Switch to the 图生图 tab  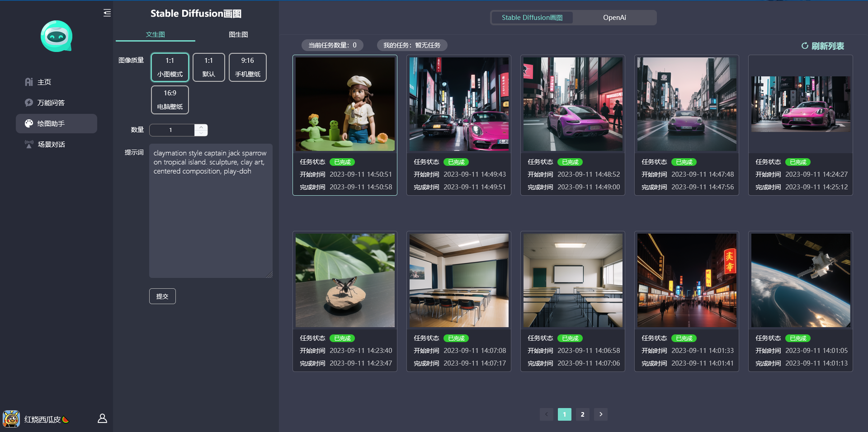pos(238,34)
